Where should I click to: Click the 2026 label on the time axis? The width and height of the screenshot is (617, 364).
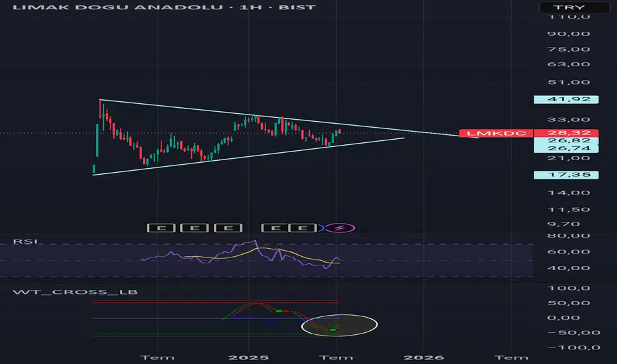tap(424, 357)
